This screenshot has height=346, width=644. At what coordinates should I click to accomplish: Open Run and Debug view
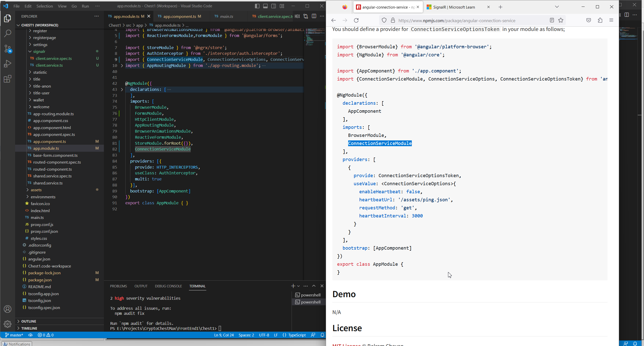coord(8,64)
